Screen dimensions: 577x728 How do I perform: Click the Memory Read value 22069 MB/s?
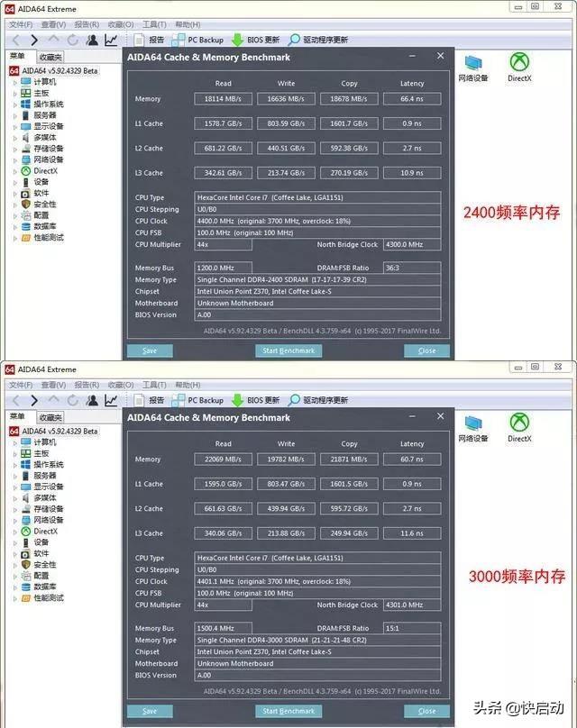coord(223,460)
